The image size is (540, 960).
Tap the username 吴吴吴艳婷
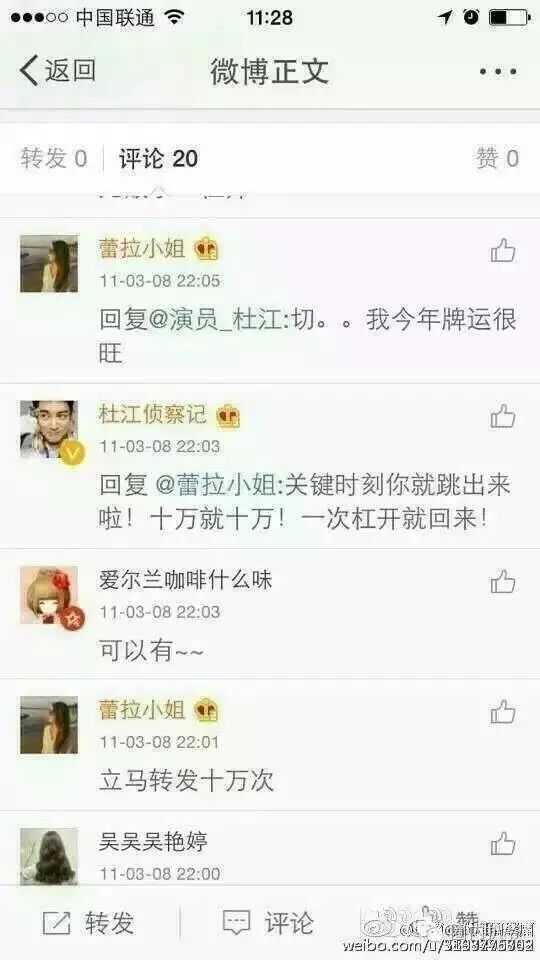[153, 842]
